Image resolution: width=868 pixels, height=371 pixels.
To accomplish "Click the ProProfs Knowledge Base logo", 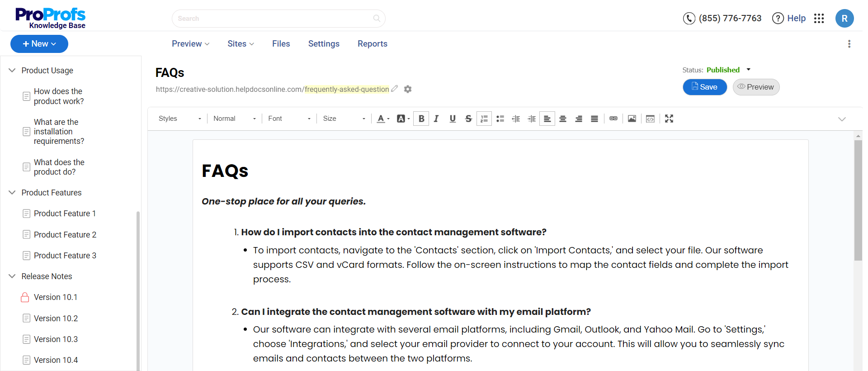I will 50,18.
